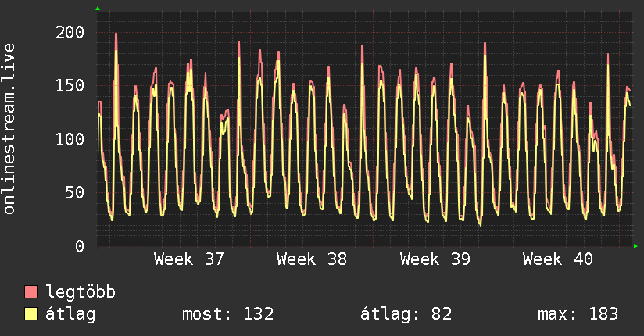Click the Week 37 axis label

[189, 259]
